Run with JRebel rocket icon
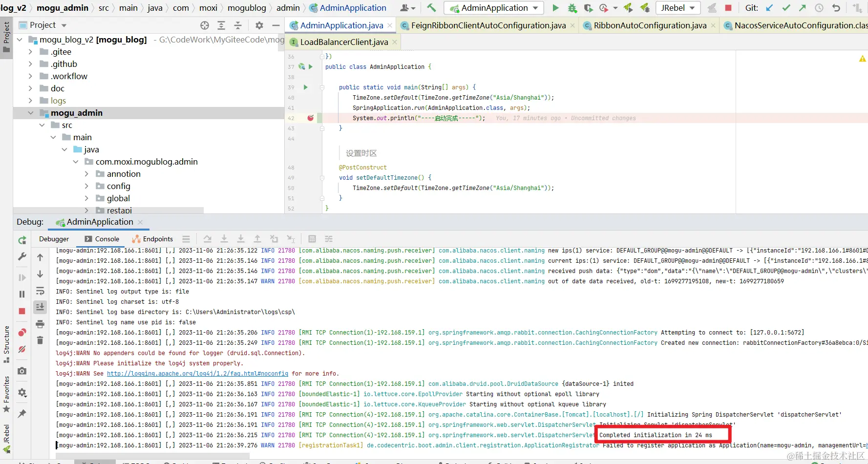 pyautogui.click(x=628, y=8)
